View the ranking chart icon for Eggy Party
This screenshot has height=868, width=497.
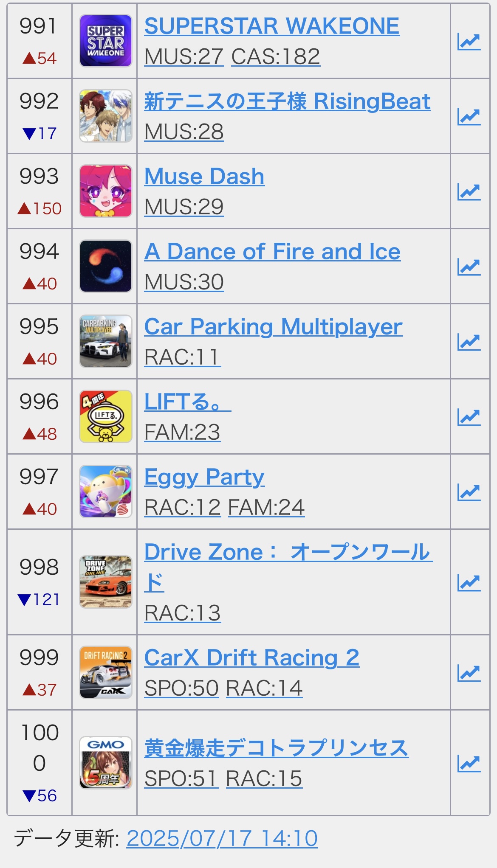tap(469, 492)
